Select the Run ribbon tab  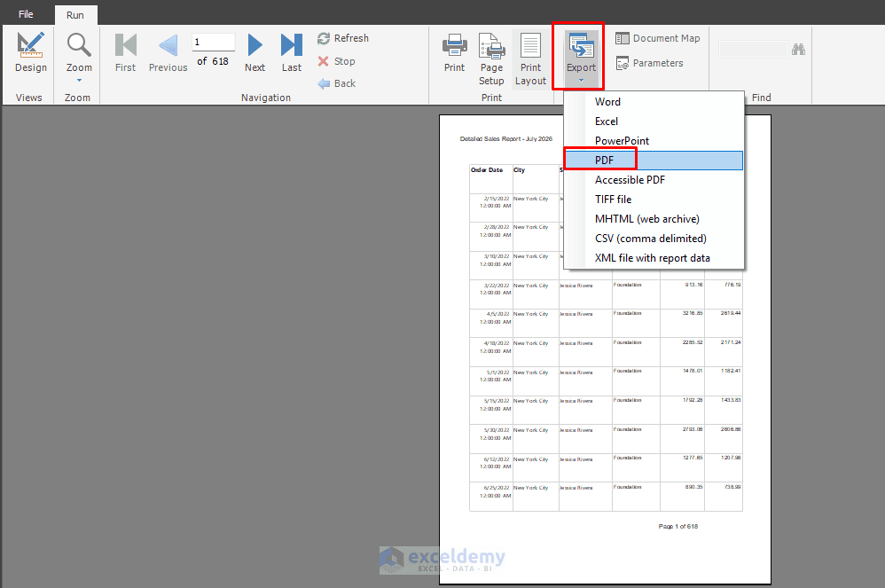coord(75,15)
